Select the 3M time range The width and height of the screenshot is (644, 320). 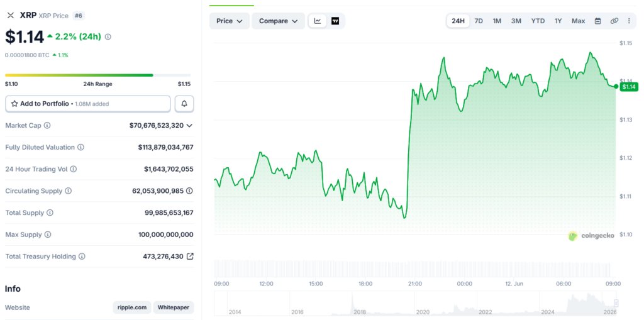coord(516,21)
